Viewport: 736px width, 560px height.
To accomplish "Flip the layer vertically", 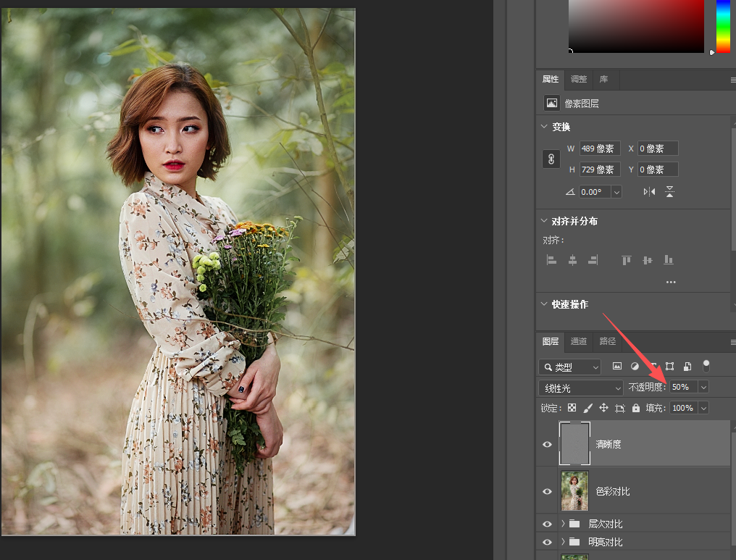I will pyautogui.click(x=670, y=191).
